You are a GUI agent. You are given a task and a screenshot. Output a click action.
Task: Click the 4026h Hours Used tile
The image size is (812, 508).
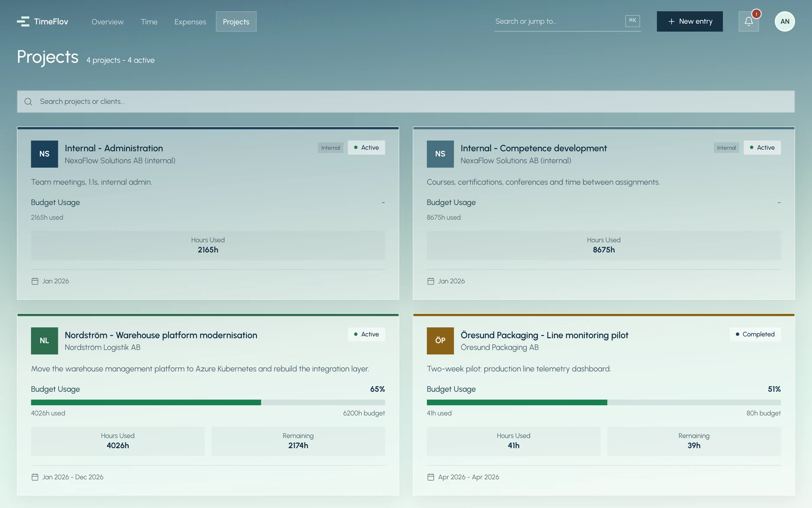pos(118,441)
